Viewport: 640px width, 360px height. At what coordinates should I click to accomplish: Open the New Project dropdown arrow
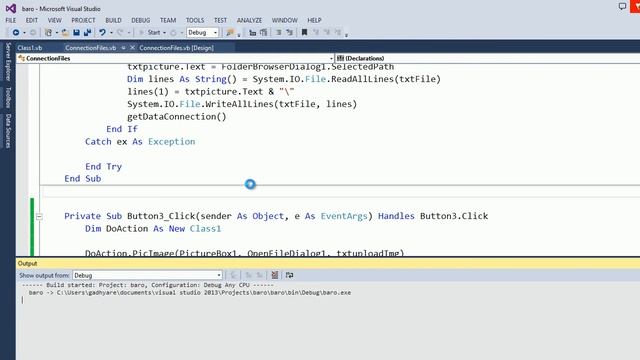[56, 33]
